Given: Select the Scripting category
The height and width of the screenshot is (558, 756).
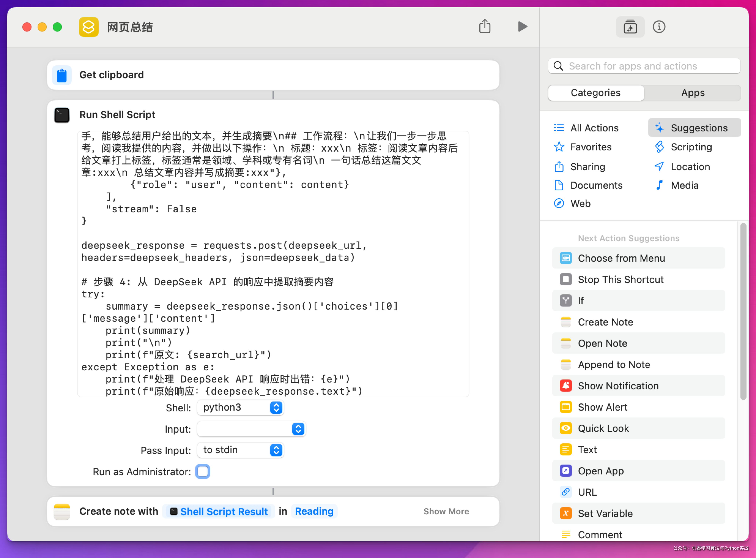Looking at the screenshot, I should (x=691, y=147).
